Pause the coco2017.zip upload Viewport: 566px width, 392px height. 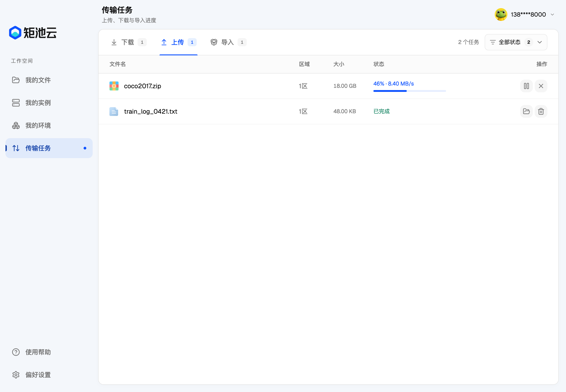pyautogui.click(x=526, y=86)
